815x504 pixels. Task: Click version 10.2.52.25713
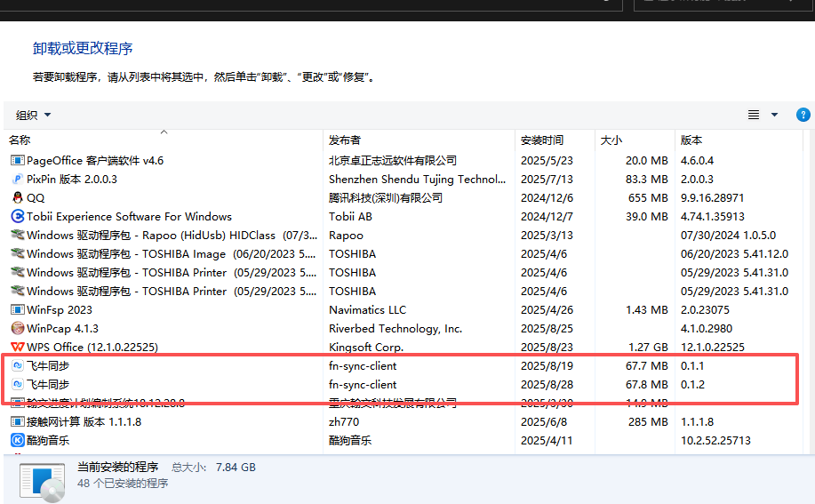pos(715,441)
